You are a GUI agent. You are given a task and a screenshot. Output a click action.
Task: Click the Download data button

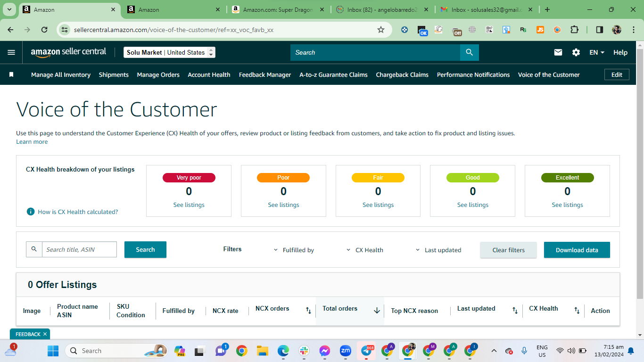coord(577,250)
